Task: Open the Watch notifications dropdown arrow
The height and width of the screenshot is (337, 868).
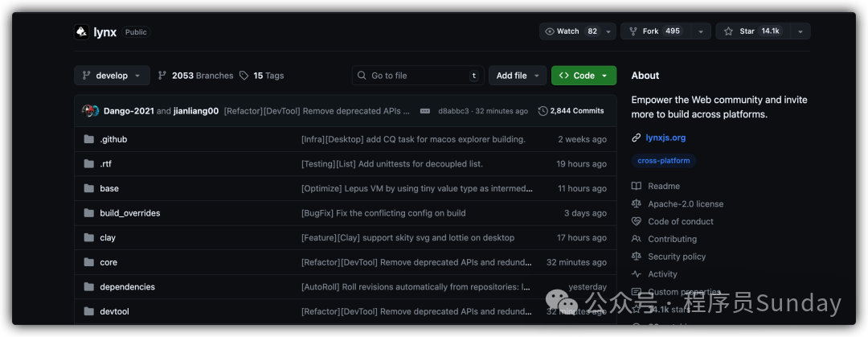Action: click(x=608, y=31)
